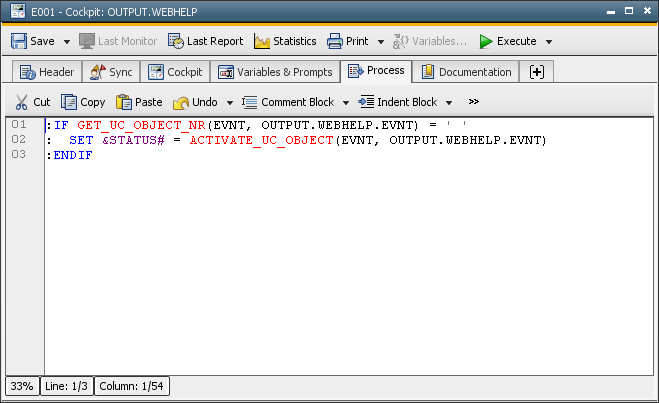Click the Indent Block icon

click(366, 102)
